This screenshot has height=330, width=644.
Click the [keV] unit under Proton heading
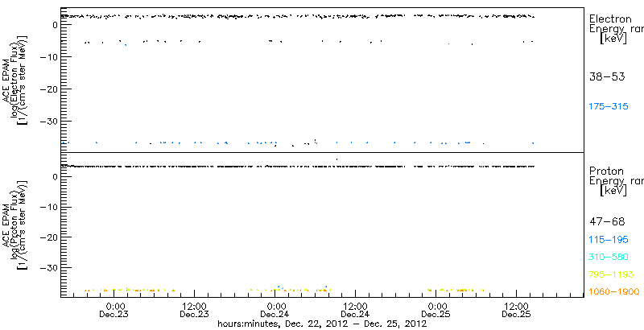[x=613, y=191]
